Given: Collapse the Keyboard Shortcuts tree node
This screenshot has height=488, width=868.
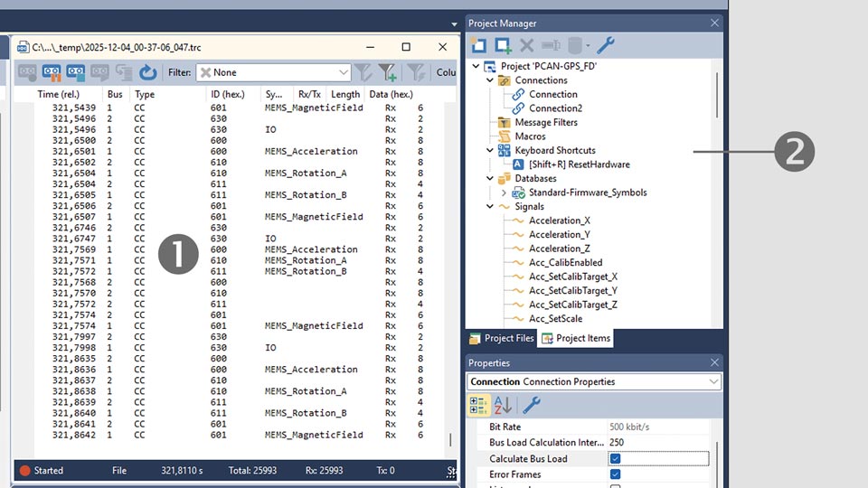Looking at the screenshot, I should [x=490, y=150].
